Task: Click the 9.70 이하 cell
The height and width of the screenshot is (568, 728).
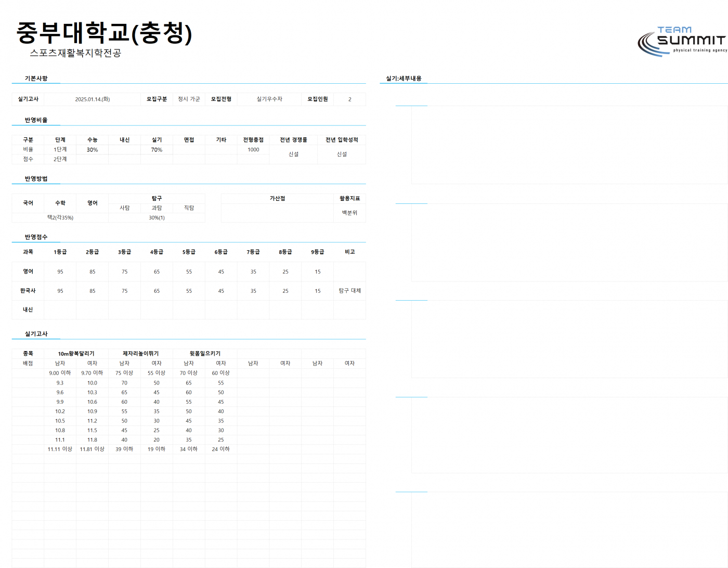Action: point(92,373)
